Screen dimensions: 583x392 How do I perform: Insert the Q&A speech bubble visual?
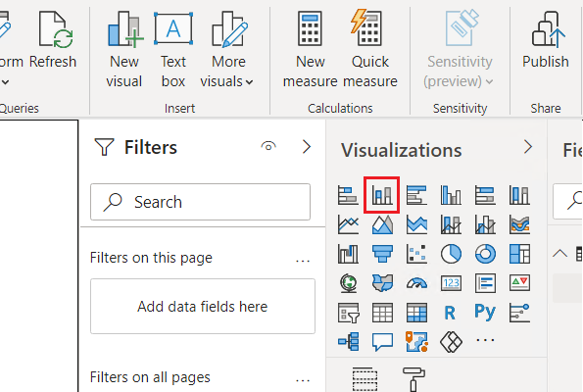click(x=382, y=341)
